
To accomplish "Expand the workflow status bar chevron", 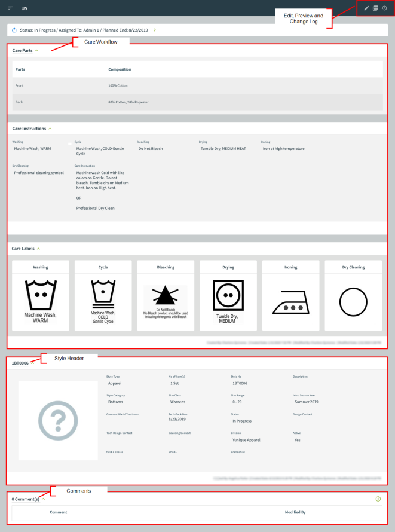I will 155,29.
